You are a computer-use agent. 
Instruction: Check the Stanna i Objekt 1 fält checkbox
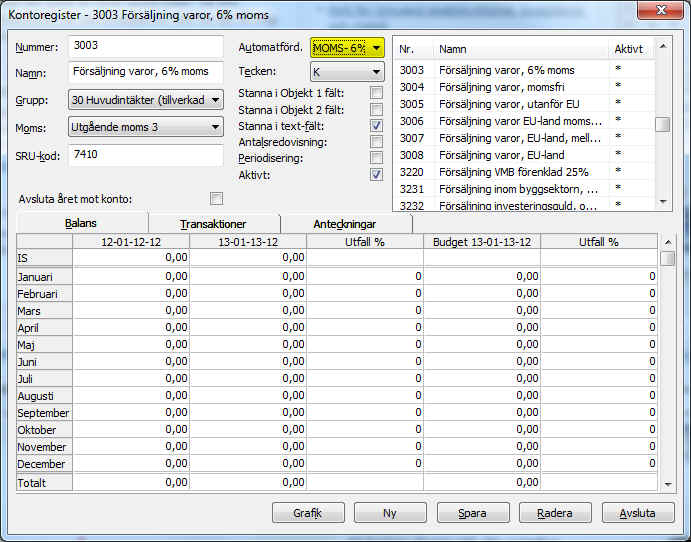pyautogui.click(x=376, y=93)
